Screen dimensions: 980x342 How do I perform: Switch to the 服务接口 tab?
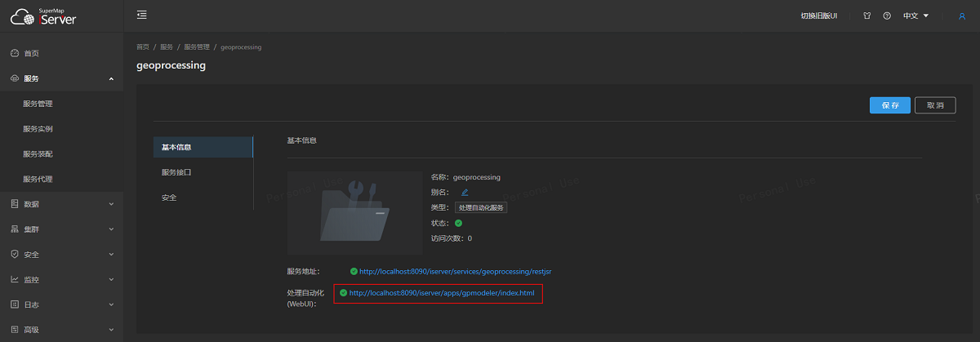(176, 172)
